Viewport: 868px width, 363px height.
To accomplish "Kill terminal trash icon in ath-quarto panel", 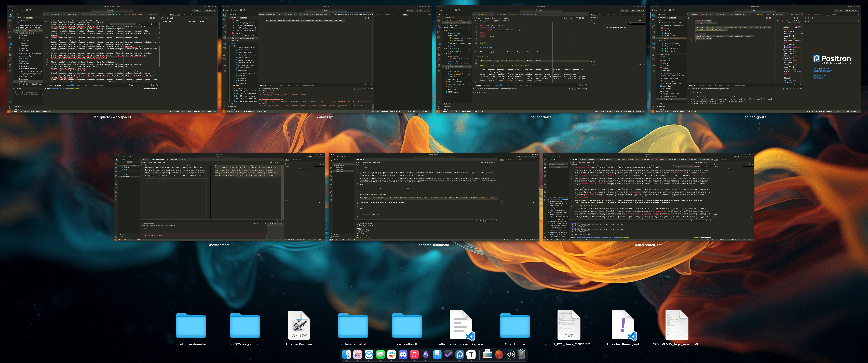I will coord(142,85).
